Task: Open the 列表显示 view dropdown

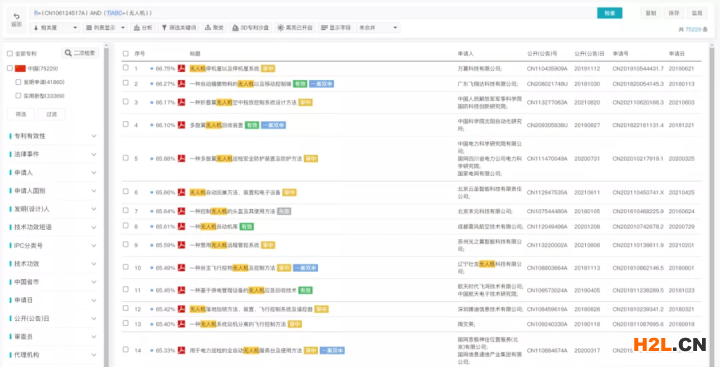Action: (x=105, y=28)
